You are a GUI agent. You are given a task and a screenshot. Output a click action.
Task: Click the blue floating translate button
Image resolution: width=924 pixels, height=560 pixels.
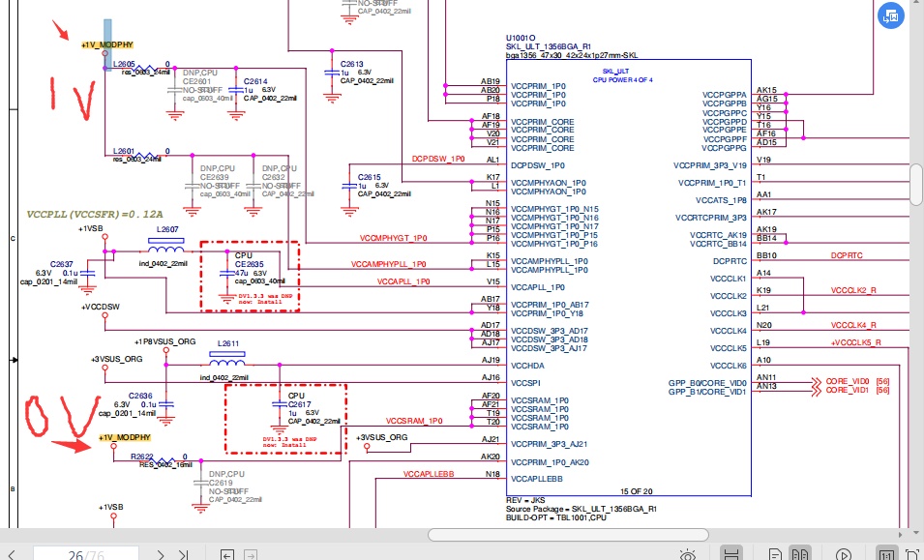(x=891, y=15)
